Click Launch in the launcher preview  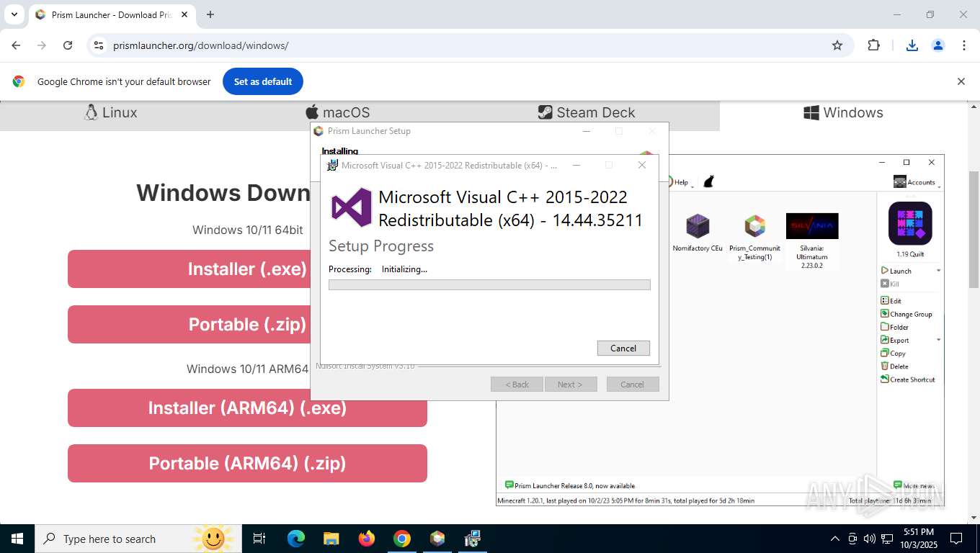pyautogui.click(x=896, y=271)
